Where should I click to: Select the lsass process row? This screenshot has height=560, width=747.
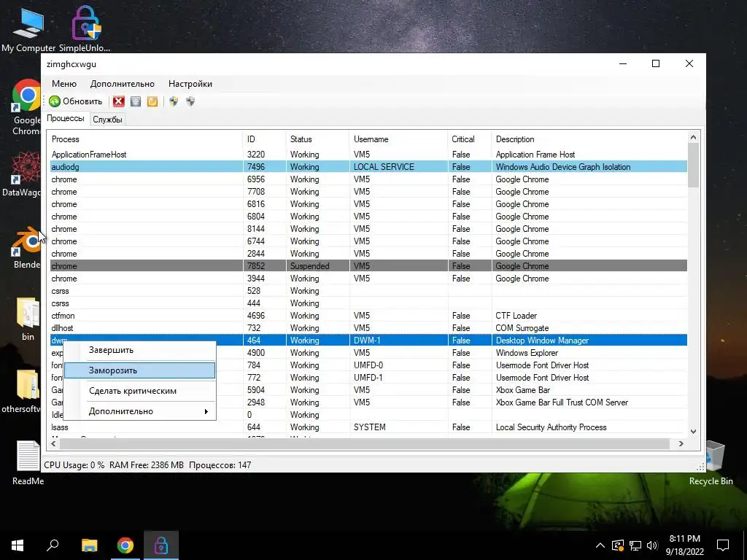368,427
